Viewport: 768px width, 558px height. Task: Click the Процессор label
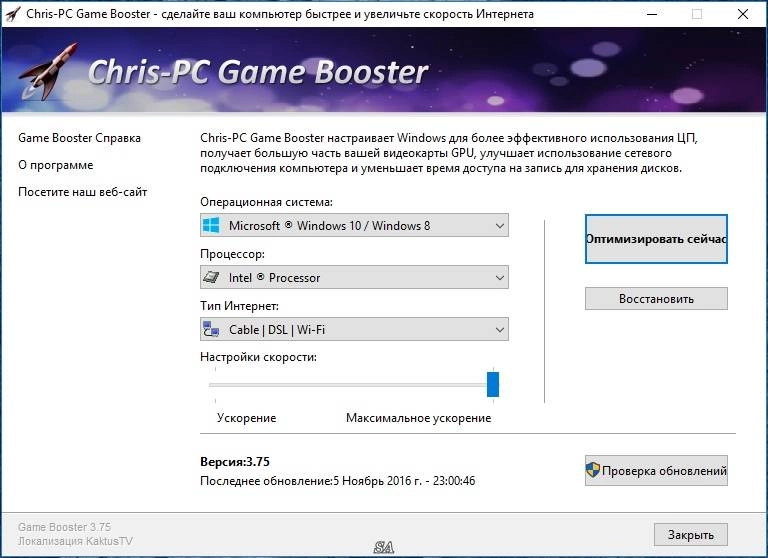(233, 254)
